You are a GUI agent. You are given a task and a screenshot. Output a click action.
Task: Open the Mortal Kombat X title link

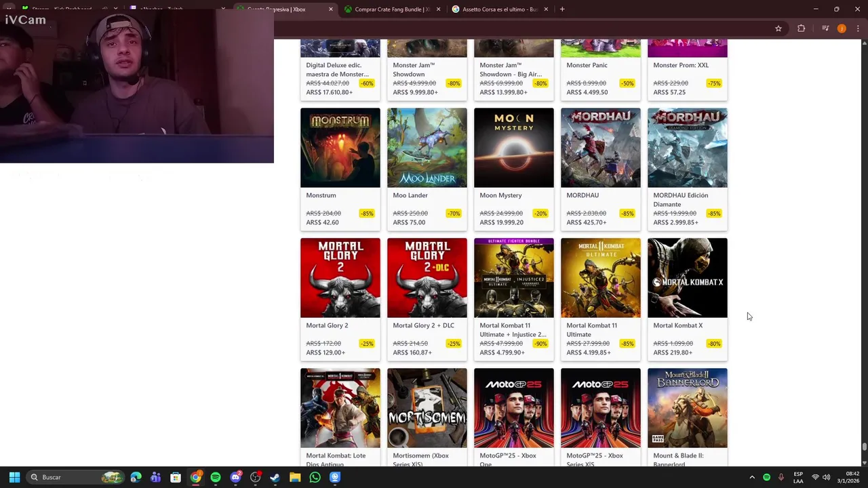click(678, 325)
